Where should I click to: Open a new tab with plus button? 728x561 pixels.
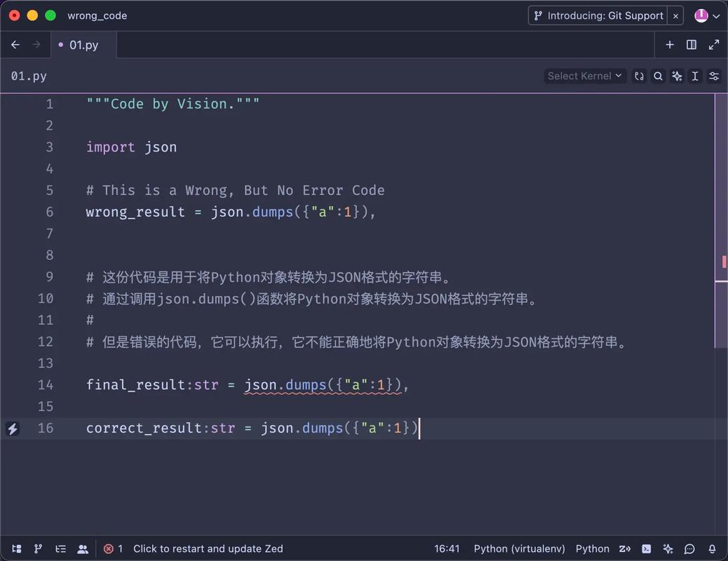[x=669, y=45]
